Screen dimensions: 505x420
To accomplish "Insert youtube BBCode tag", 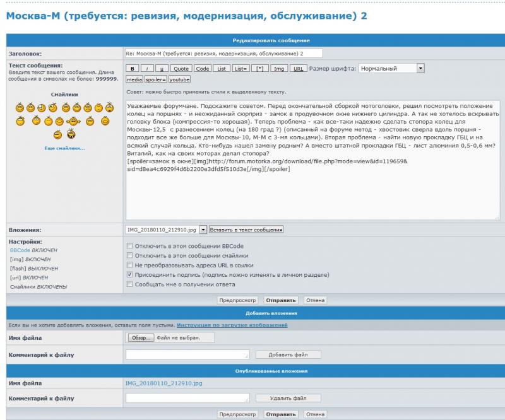I will pyautogui.click(x=179, y=79).
